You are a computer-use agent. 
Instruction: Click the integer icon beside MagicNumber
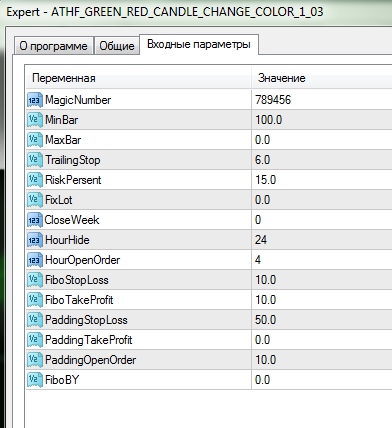click(35, 100)
